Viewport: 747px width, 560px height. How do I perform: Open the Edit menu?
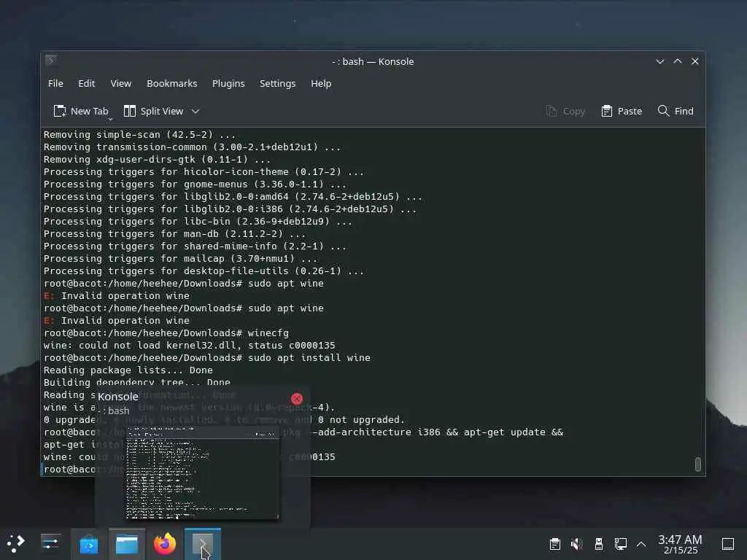pyautogui.click(x=86, y=83)
